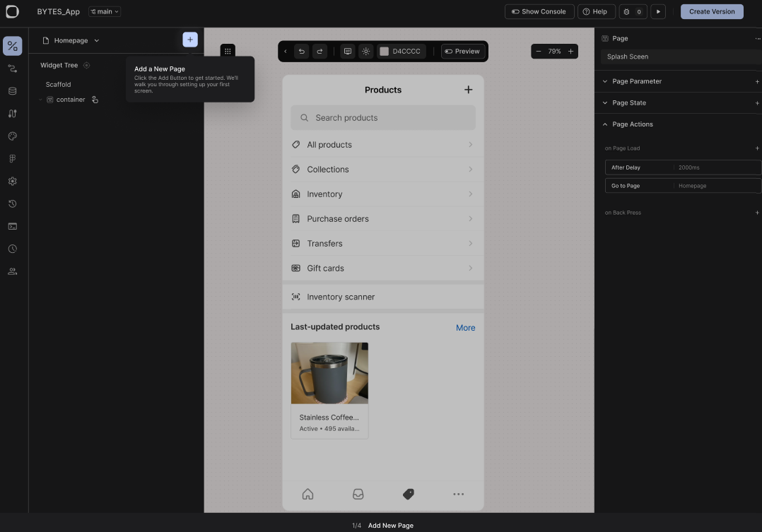This screenshot has width=762, height=532.
Task: Click the back chevron in the canvas toolbar
Action: click(x=286, y=51)
